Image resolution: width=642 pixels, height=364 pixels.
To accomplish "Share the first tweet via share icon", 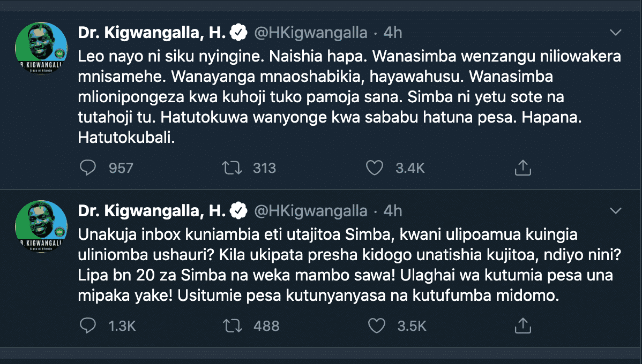I will pos(522,168).
